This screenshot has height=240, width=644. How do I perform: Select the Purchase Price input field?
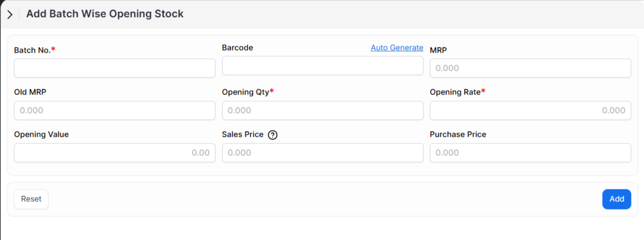(x=530, y=153)
